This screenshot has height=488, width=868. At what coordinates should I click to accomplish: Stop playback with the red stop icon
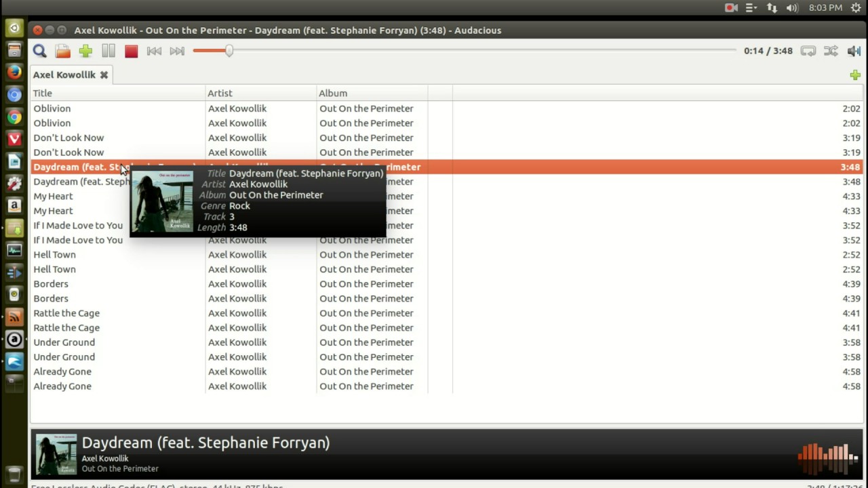point(131,51)
